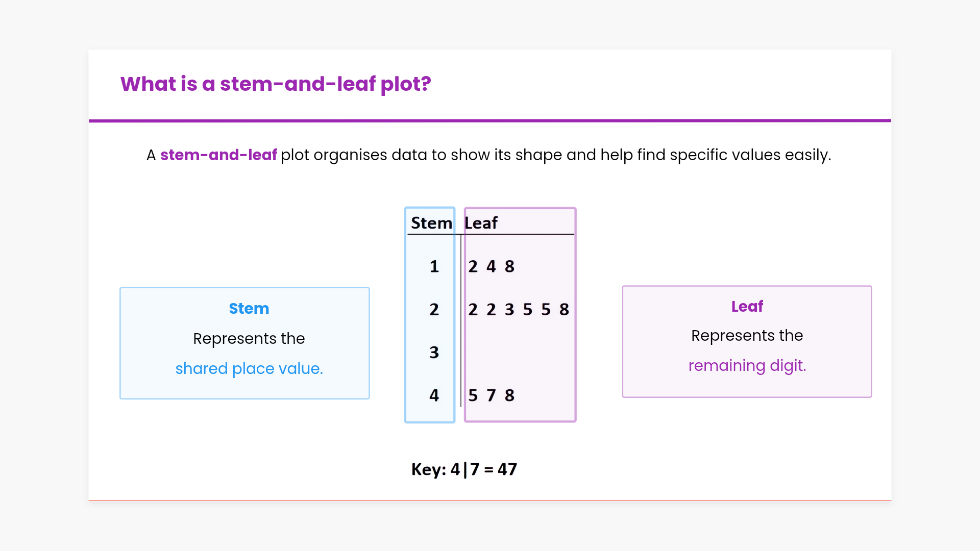Screen dimensions: 980x551
Task: Select stem value 2 in the stem column
Action: pyautogui.click(x=434, y=309)
